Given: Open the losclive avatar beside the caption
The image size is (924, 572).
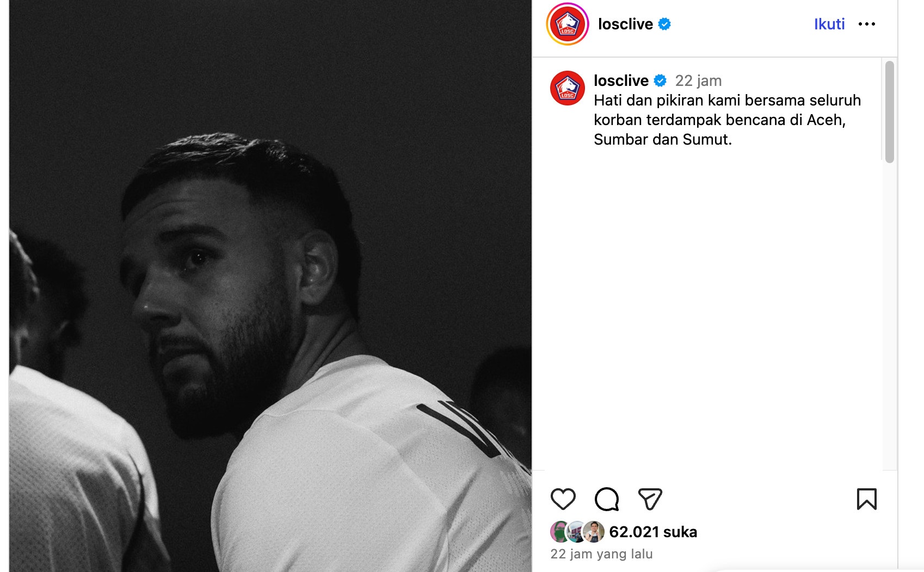Looking at the screenshot, I should click(x=568, y=88).
